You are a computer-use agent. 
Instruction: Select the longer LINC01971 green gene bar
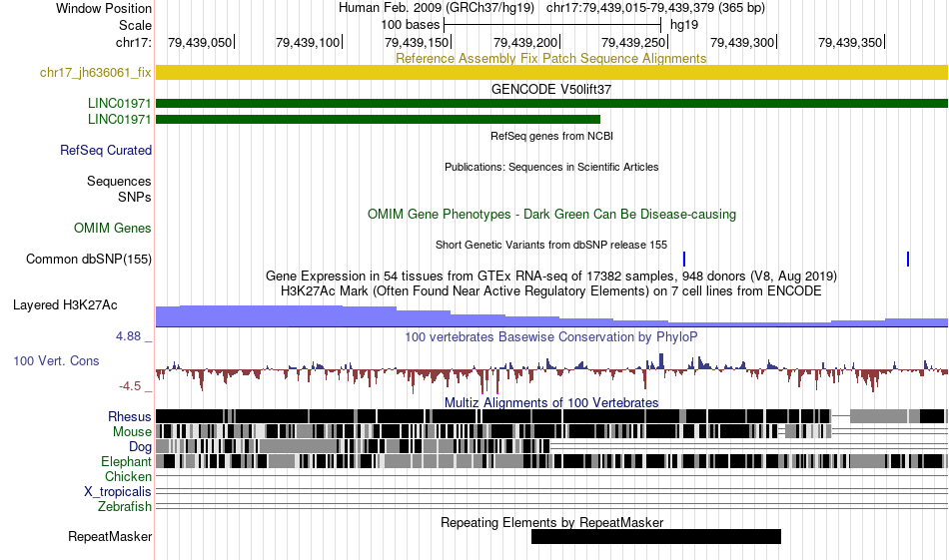[551, 104]
